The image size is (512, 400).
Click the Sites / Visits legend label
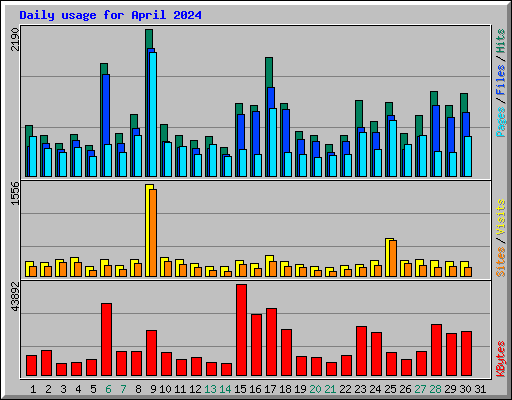click(x=500, y=238)
